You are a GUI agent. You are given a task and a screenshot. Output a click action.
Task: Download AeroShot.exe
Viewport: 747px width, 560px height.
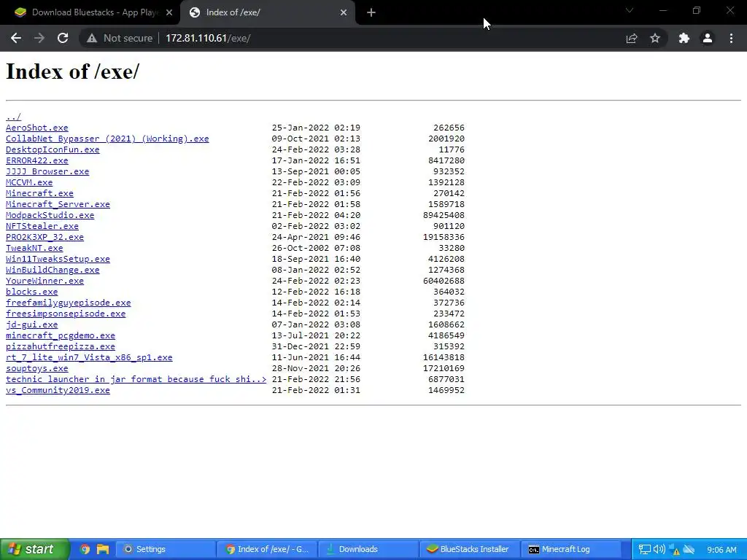pyautogui.click(x=36, y=128)
